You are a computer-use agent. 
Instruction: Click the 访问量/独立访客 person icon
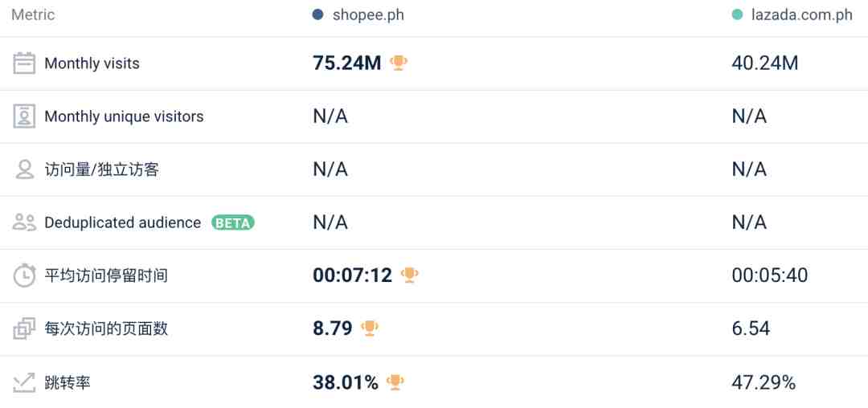(x=24, y=169)
